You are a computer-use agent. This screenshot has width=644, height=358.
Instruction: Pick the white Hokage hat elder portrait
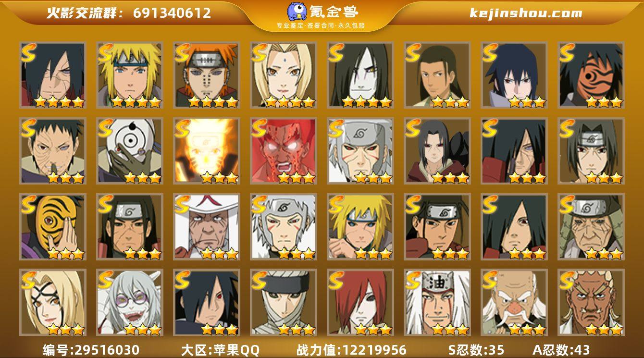point(206,227)
